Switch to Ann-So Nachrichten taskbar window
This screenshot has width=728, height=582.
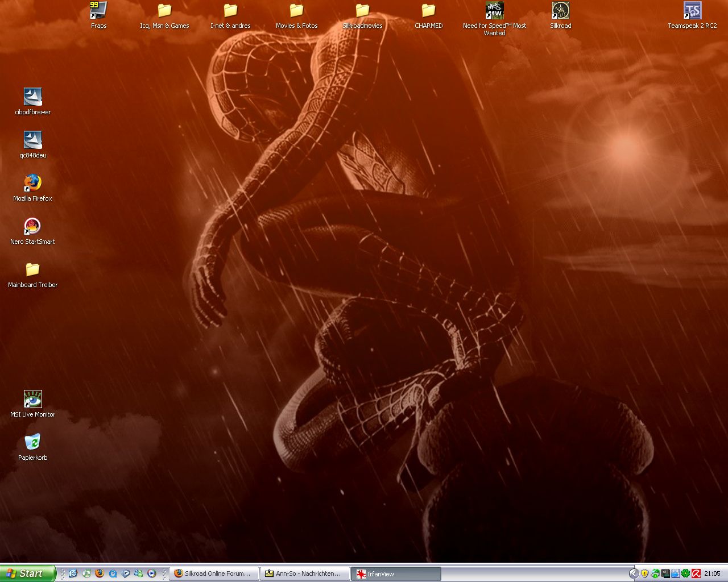tap(305, 573)
